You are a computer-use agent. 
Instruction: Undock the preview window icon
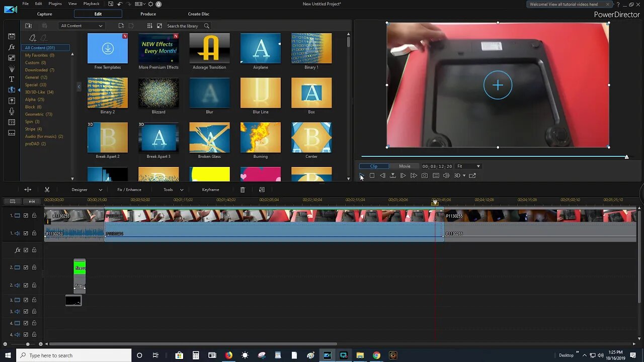click(472, 175)
